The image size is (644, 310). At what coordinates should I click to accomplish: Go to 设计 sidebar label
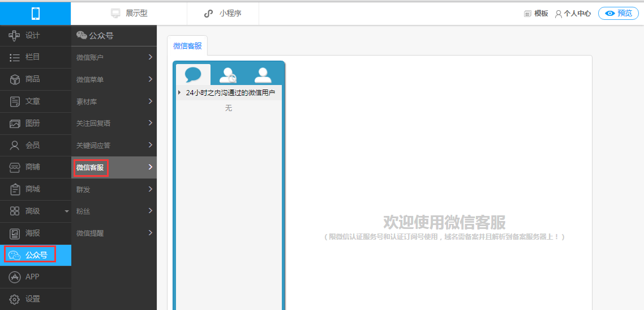(x=32, y=35)
